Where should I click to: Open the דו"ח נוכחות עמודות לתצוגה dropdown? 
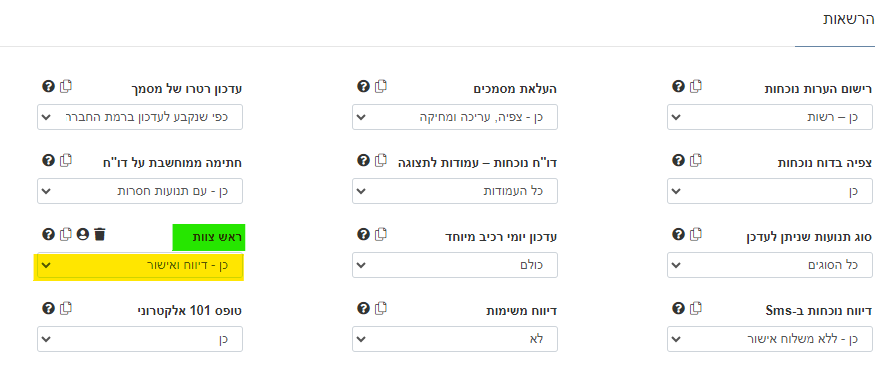pos(455,191)
